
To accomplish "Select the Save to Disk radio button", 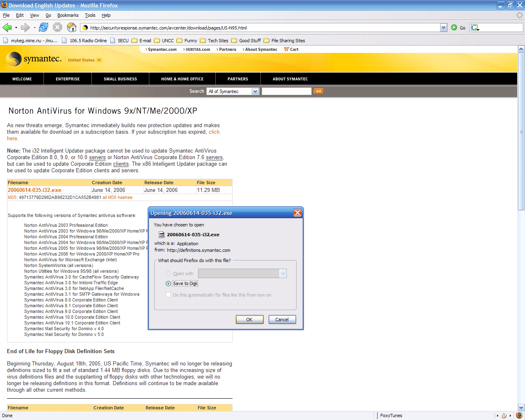I will pyautogui.click(x=168, y=283).
